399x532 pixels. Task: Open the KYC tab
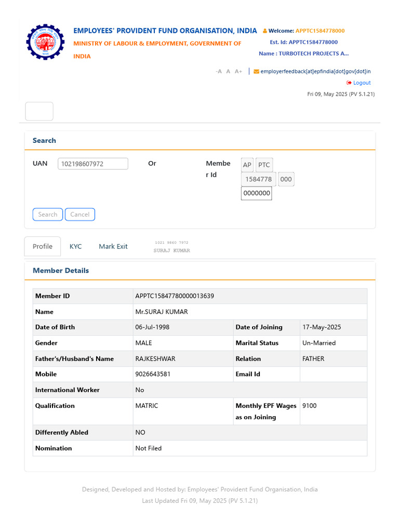[x=76, y=246]
